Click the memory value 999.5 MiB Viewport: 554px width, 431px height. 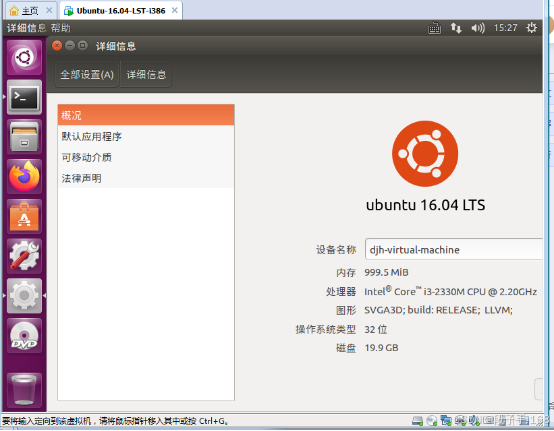(386, 272)
